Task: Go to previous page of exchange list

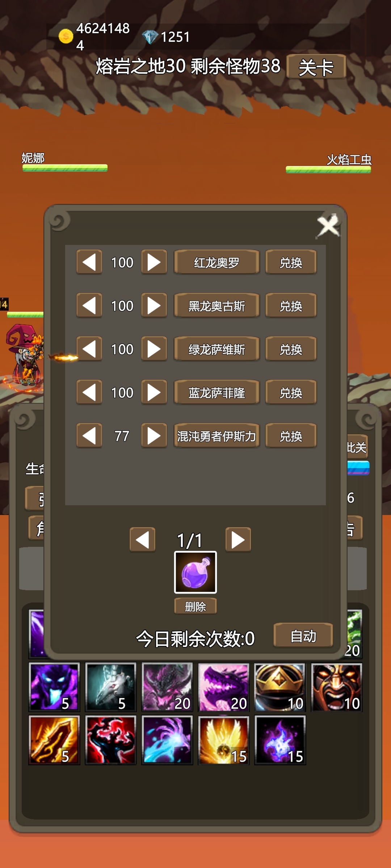Action: click(x=143, y=540)
